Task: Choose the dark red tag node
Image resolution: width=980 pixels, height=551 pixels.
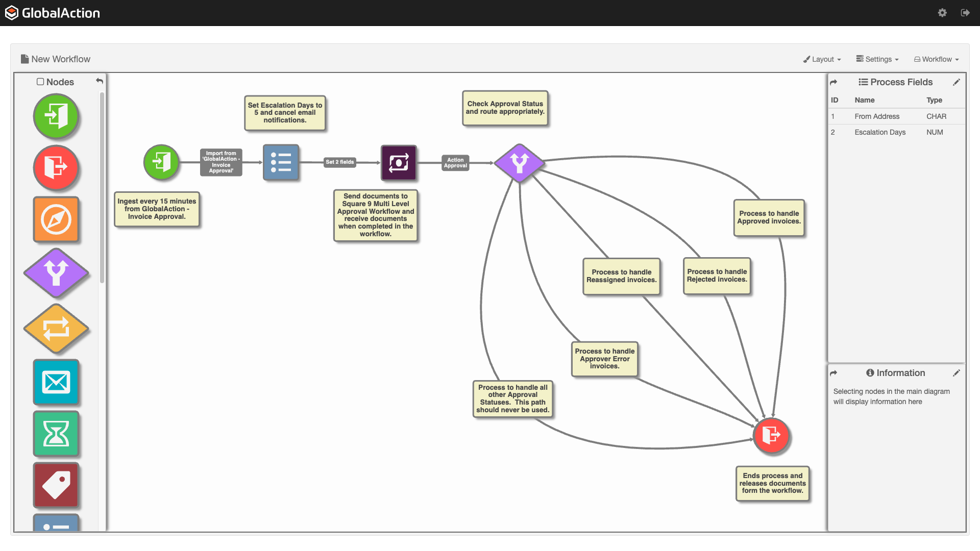Action: pos(56,485)
